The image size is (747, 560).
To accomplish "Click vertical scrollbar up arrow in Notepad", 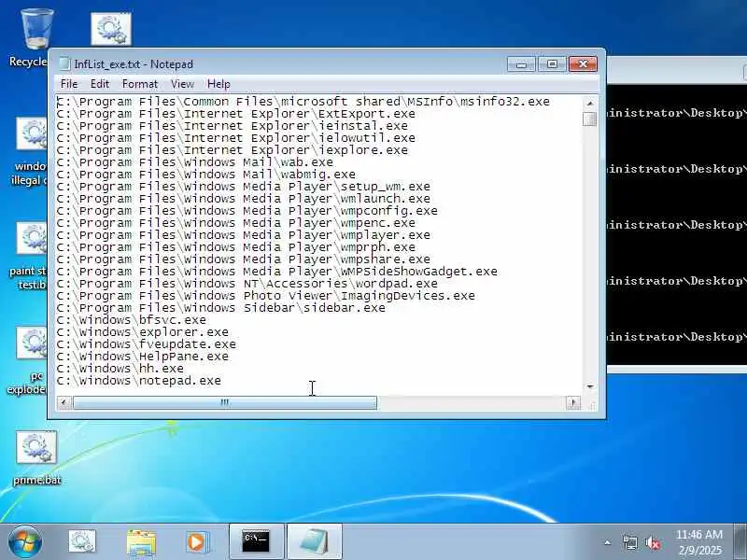I will (x=590, y=103).
